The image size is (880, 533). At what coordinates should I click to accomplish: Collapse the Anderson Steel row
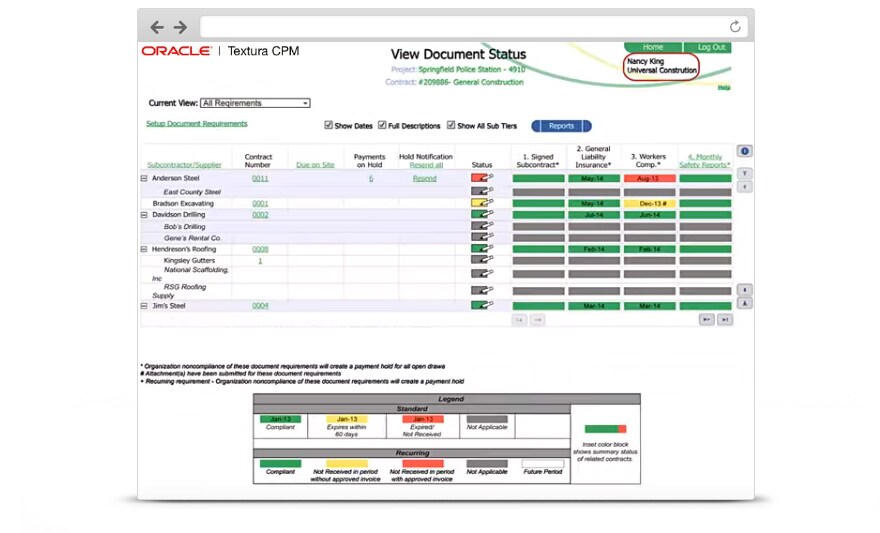point(144,178)
